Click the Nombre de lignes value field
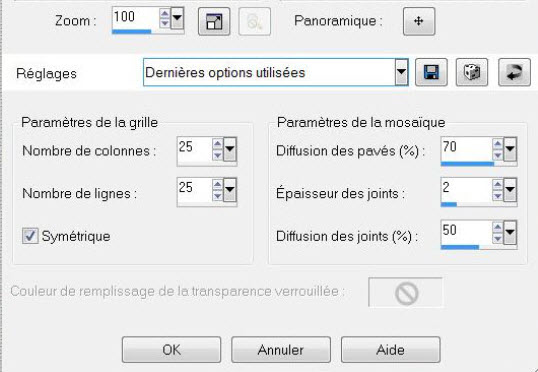 [x=194, y=189]
